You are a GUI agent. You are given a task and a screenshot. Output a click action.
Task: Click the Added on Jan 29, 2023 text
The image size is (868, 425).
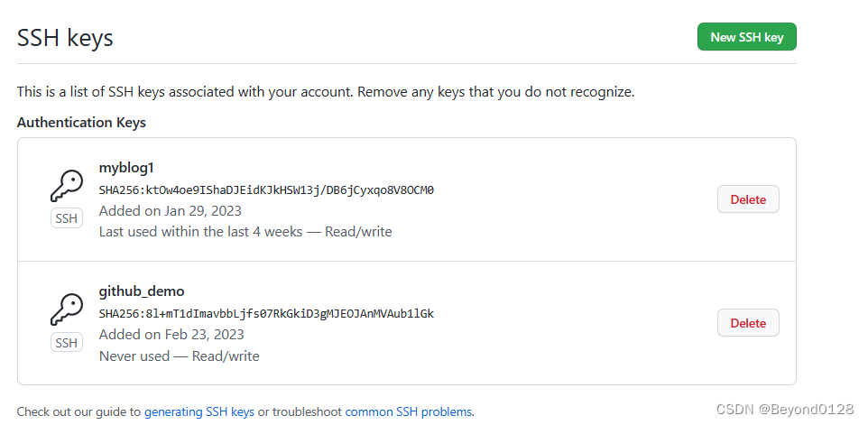point(170,210)
